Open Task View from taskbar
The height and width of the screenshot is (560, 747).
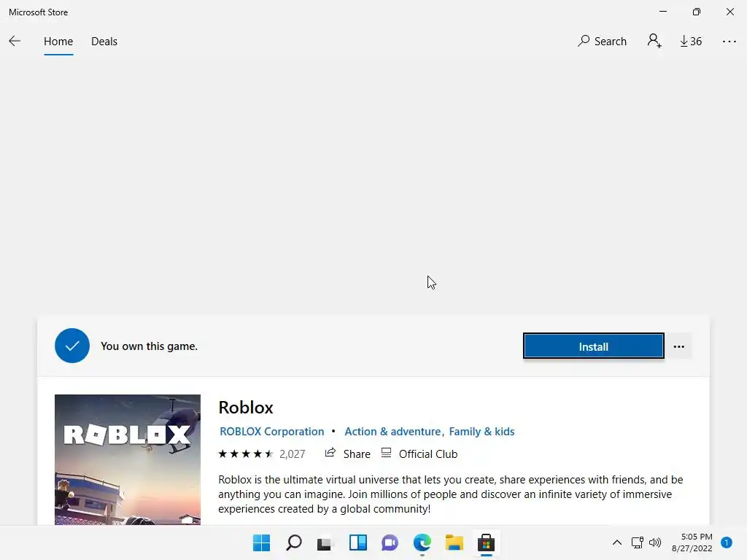325,542
